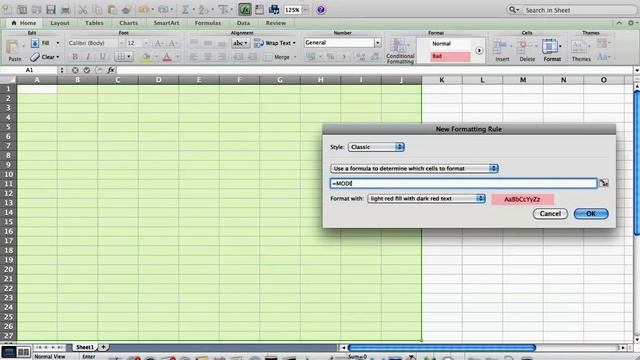The width and height of the screenshot is (640, 360).
Task: Click the fill color paint bucket icon
Action: pos(146,57)
